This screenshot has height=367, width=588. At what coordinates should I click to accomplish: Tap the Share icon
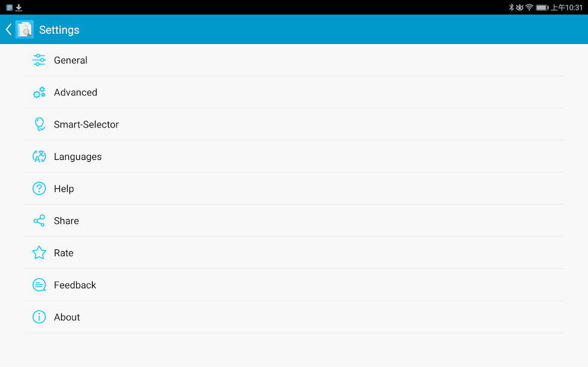pos(39,221)
